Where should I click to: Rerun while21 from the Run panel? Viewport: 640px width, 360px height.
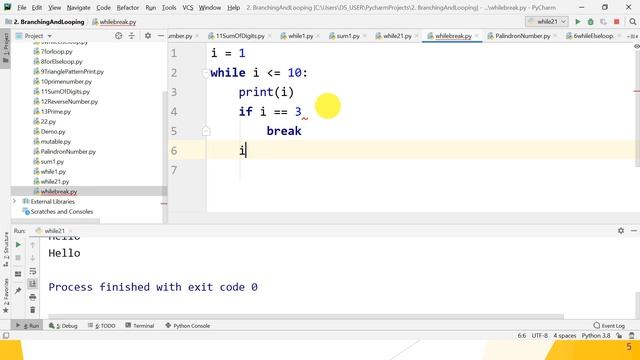pyautogui.click(x=18, y=244)
